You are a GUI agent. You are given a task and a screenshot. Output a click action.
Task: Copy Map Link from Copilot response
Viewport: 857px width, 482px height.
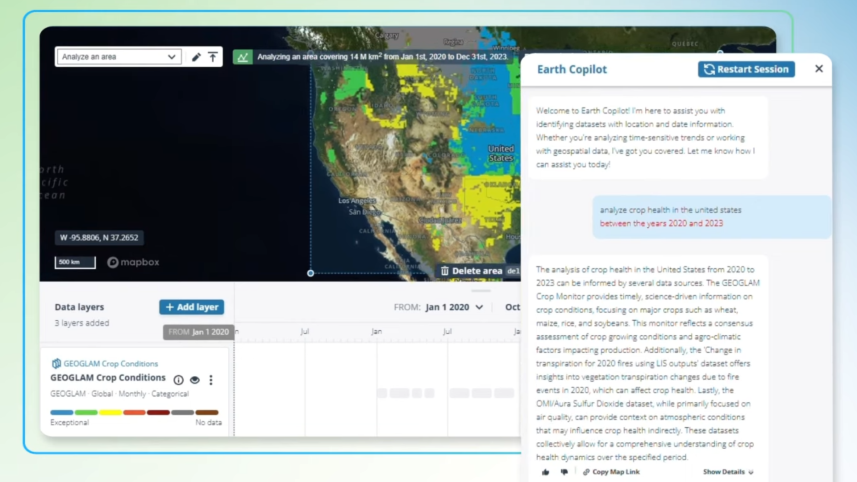click(611, 472)
